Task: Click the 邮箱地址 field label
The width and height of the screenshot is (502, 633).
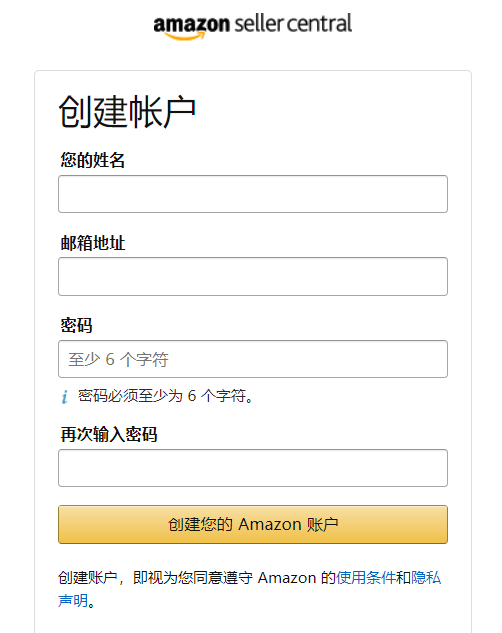Action: [92, 243]
